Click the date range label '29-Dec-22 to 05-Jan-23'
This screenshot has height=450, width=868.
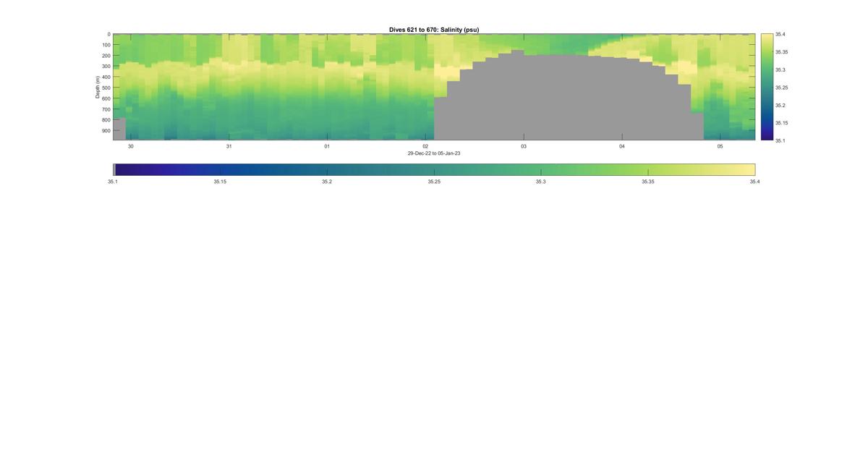tap(434, 153)
